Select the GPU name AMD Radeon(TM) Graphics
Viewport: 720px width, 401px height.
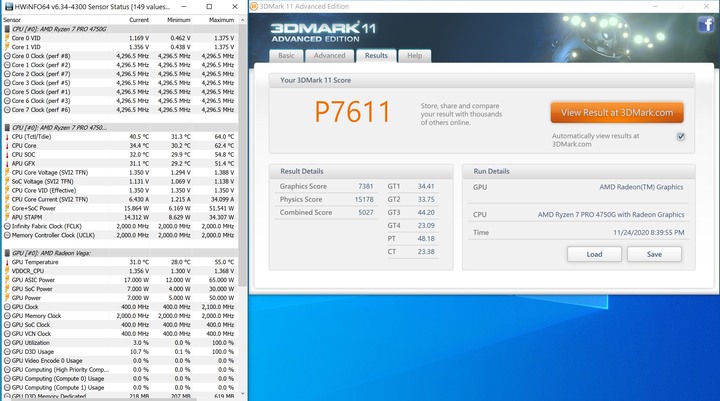[x=641, y=187]
